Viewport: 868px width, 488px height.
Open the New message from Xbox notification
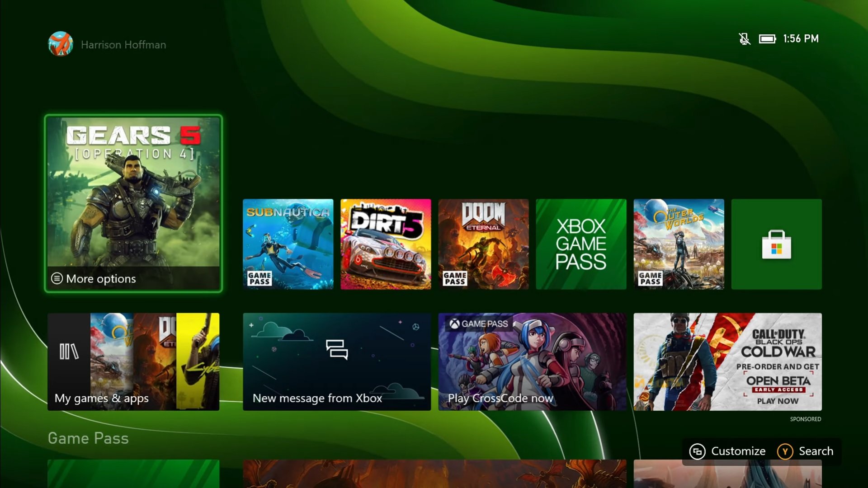[x=336, y=361]
